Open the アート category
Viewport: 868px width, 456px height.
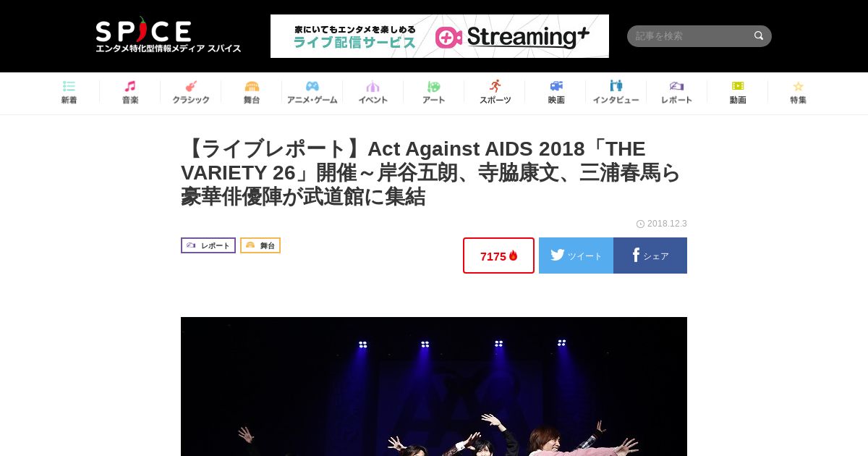tap(434, 93)
